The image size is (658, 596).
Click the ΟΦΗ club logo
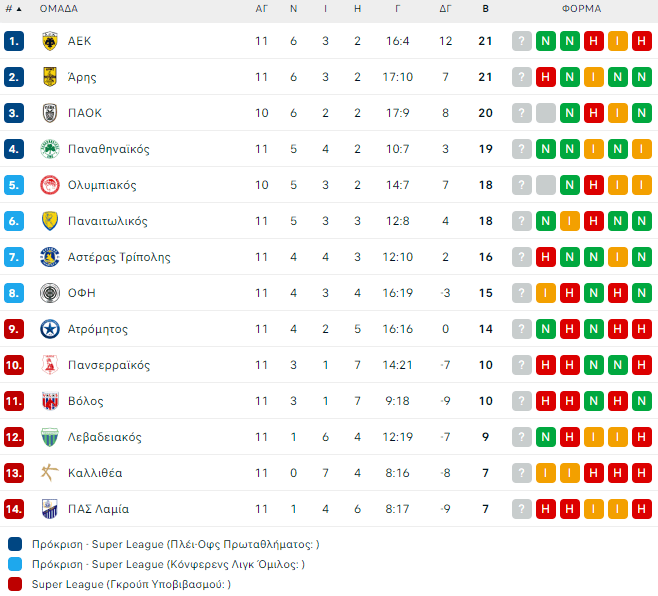tap(49, 293)
